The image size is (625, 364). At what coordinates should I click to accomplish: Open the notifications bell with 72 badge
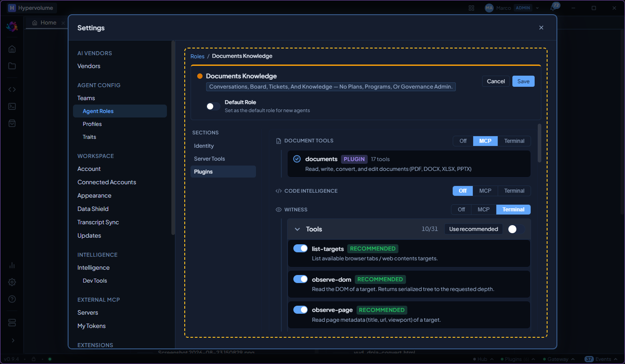(x=553, y=8)
